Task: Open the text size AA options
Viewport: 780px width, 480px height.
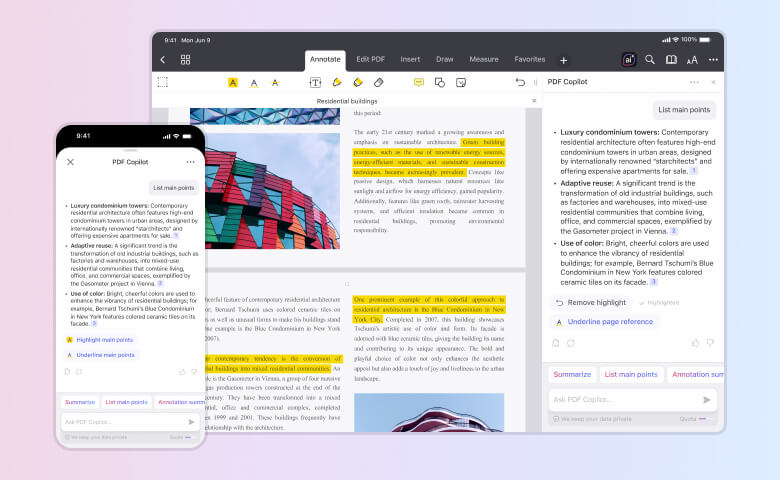Action: [692, 60]
